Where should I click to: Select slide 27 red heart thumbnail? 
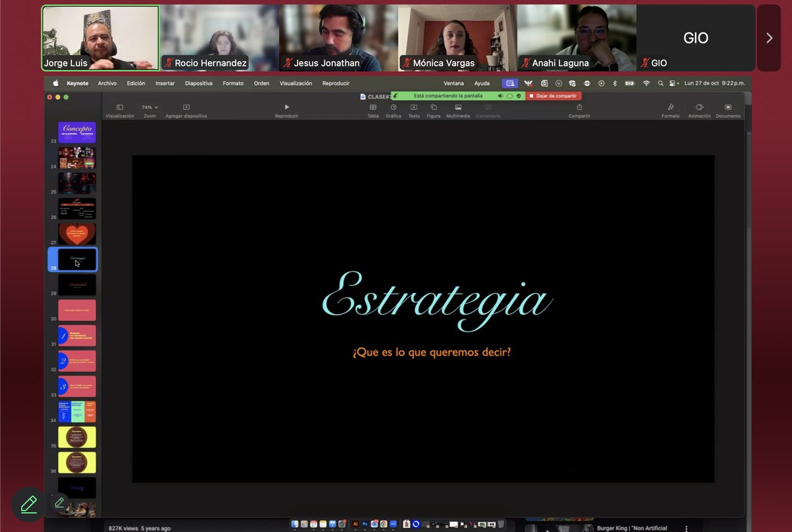(77, 234)
